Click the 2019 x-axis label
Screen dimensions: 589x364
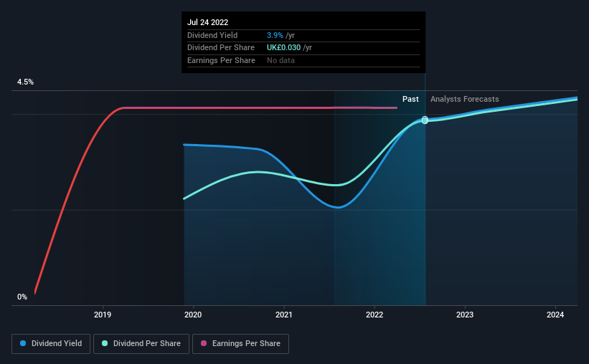(x=103, y=315)
